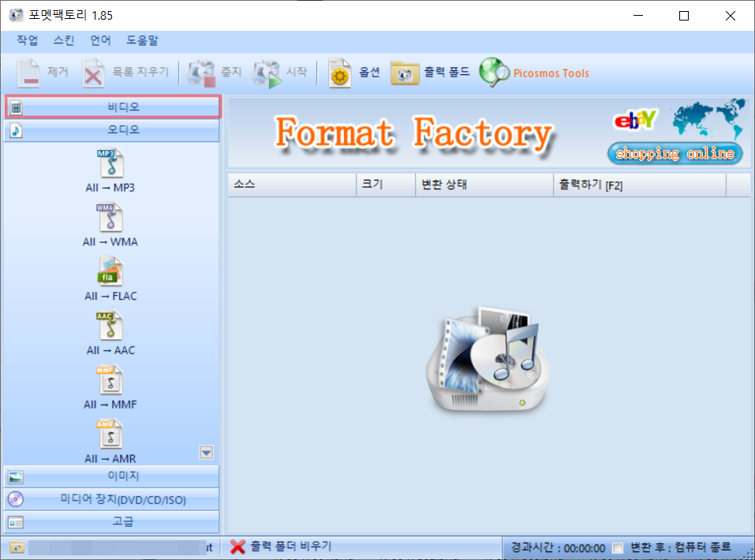Screen dimensions: 755x560
Task: Click the world map graphic in banner
Action: click(708, 119)
